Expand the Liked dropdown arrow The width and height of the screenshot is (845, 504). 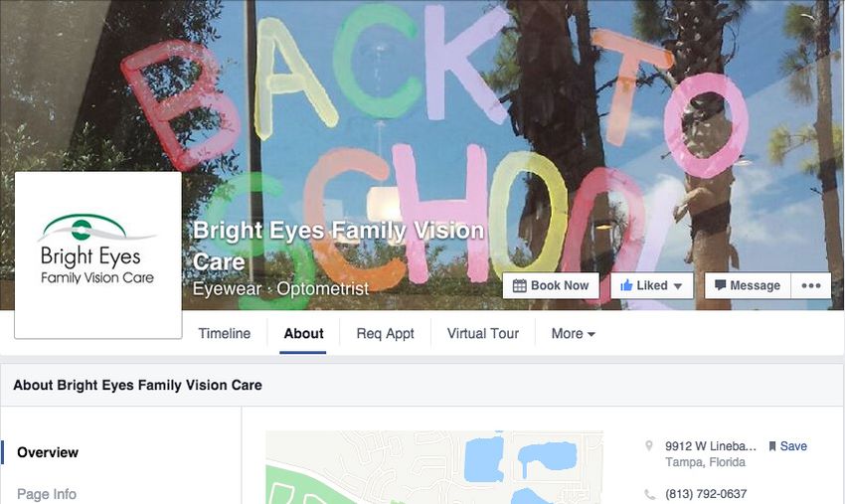coord(678,286)
